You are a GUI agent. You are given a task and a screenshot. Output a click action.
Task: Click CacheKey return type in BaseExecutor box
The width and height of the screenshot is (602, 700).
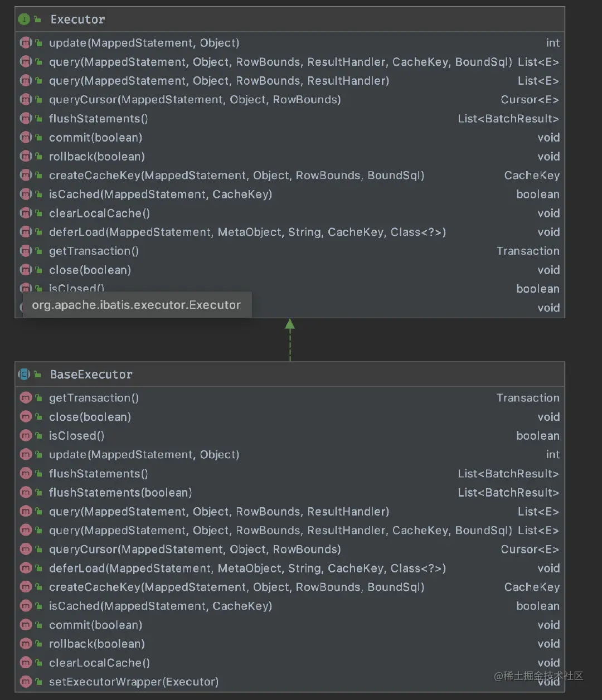[x=532, y=587]
